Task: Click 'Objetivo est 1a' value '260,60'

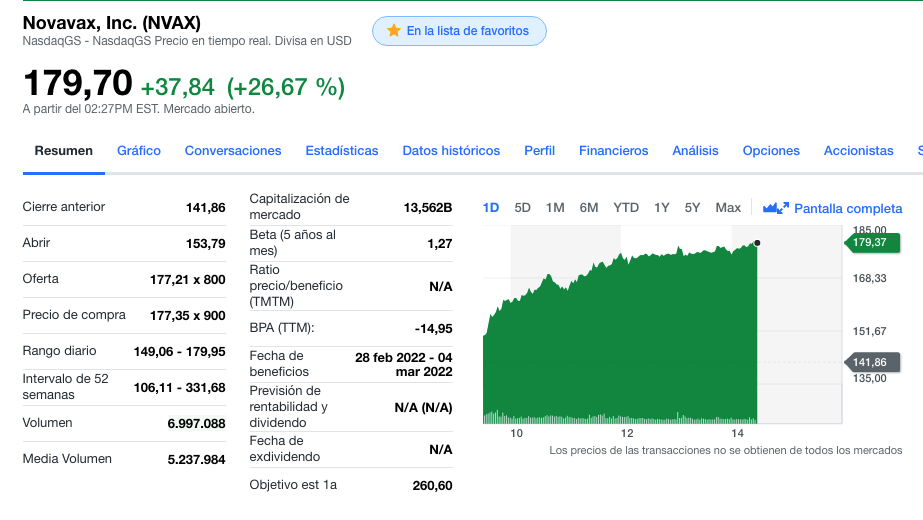Action: 433,486
